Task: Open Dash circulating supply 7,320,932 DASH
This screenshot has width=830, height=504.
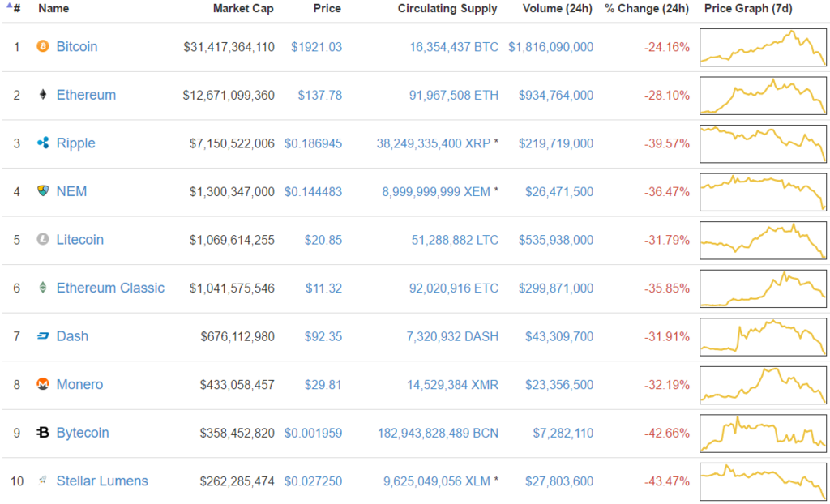Action: 452,337
